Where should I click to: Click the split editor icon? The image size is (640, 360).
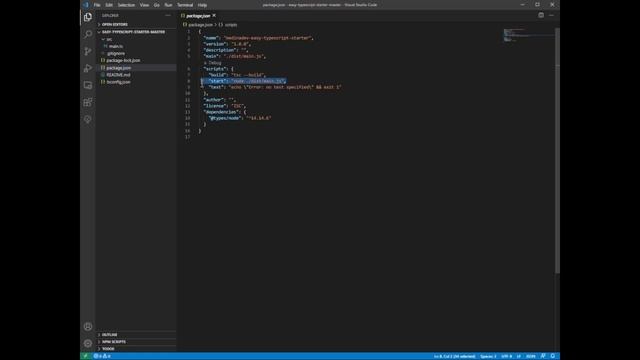tap(541, 16)
